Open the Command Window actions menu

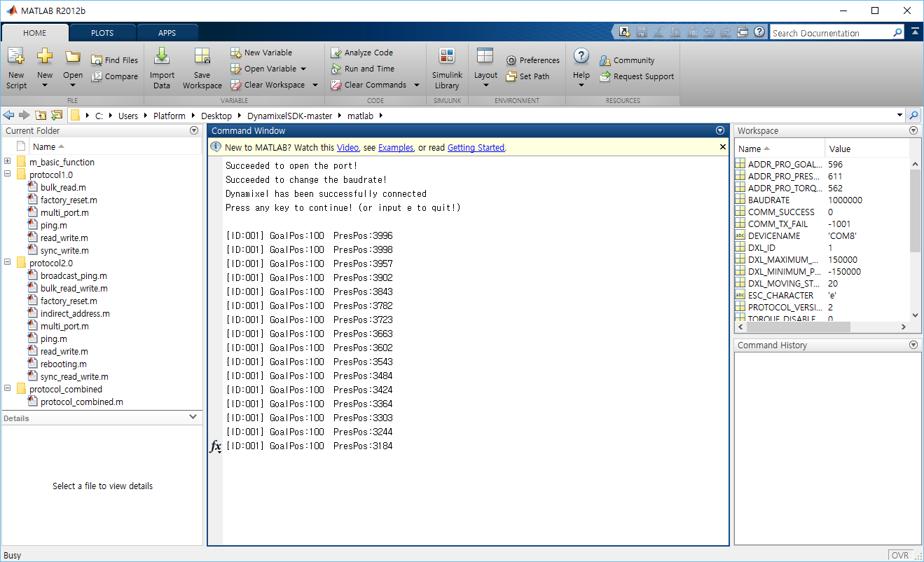point(719,130)
